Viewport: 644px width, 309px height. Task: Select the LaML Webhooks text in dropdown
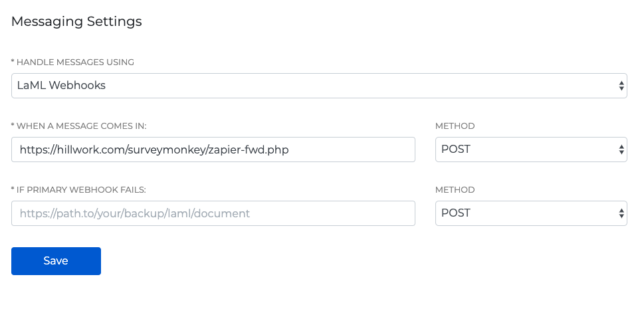[x=61, y=86]
